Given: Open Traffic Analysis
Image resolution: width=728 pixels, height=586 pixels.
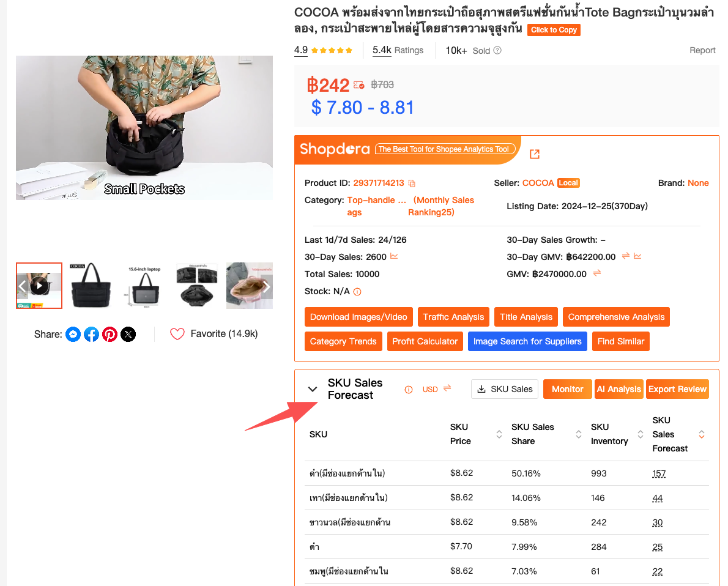Looking at the screenshot, I should click(x=453, y=317).
